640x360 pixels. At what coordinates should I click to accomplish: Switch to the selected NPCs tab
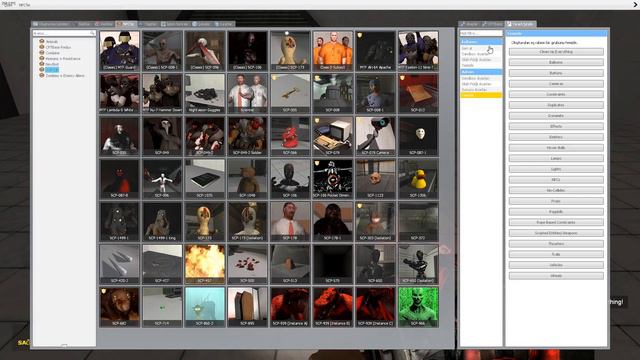coord(126,24)
